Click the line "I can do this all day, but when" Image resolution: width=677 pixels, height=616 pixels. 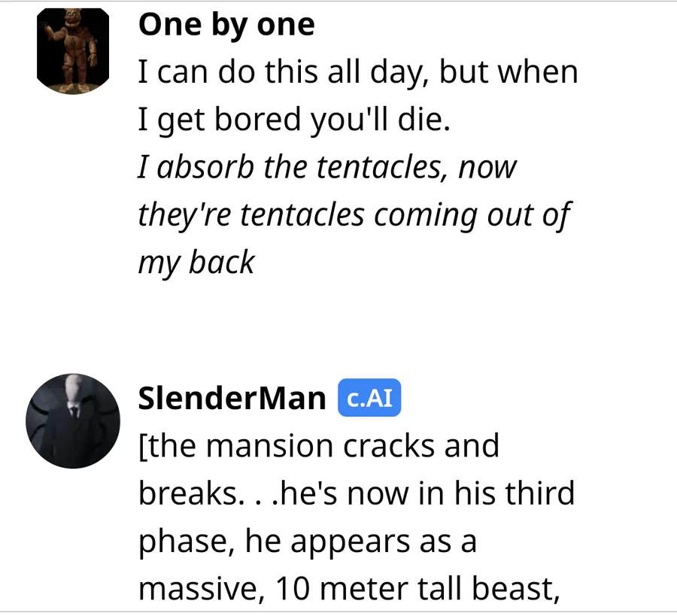(357, 73)
